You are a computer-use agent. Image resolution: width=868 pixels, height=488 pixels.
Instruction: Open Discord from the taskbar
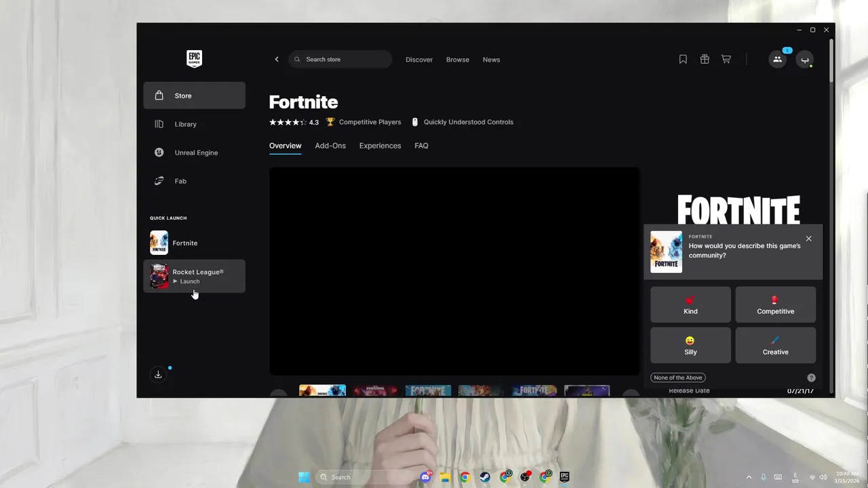tap(426, 477)
